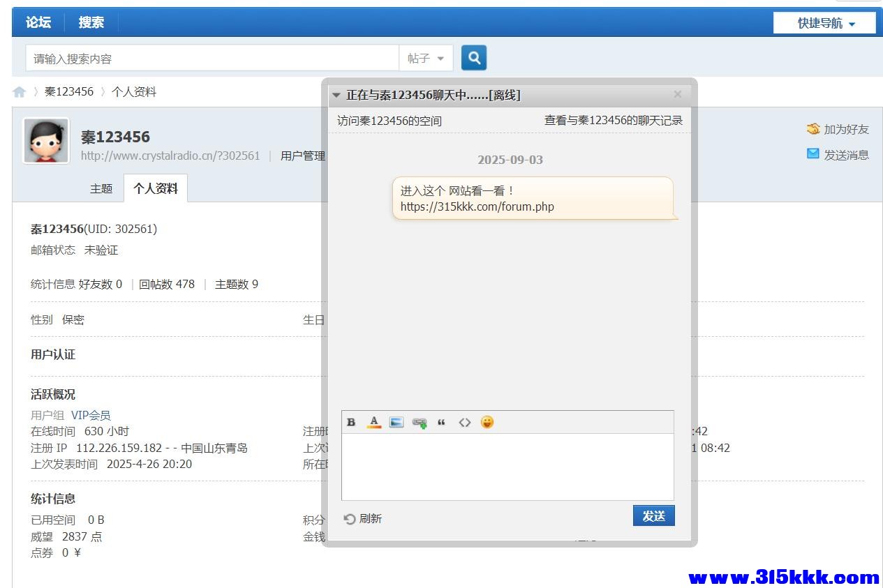Click the home breadcrumb icon
This screenshot has width=883, height=588.
(19, 91)
